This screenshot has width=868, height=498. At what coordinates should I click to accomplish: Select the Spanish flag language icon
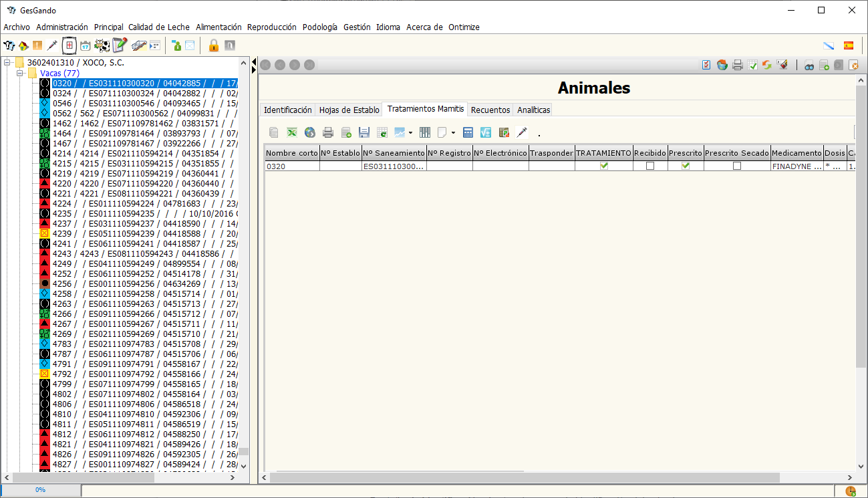click(849, 45)
